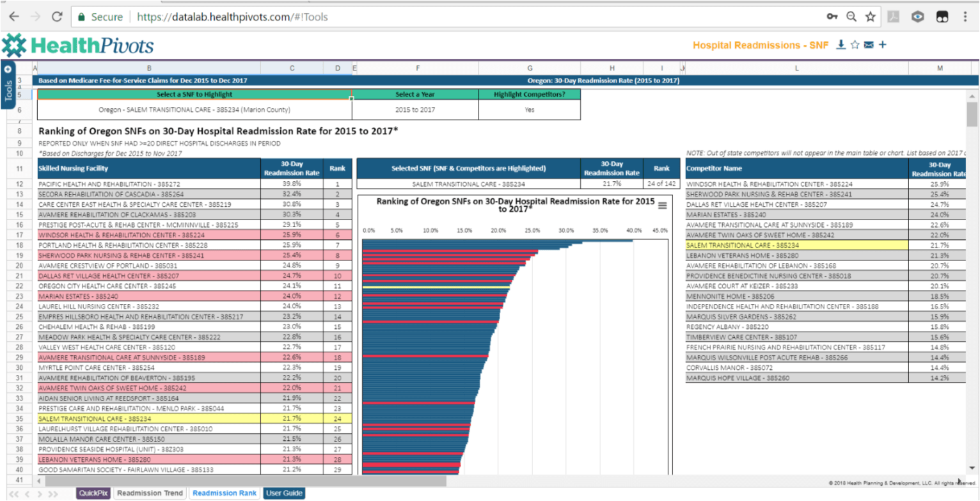The height and width of the screenshot is (501, 980).
Task: Open the User Guide tab
Action: pos(284,493)
